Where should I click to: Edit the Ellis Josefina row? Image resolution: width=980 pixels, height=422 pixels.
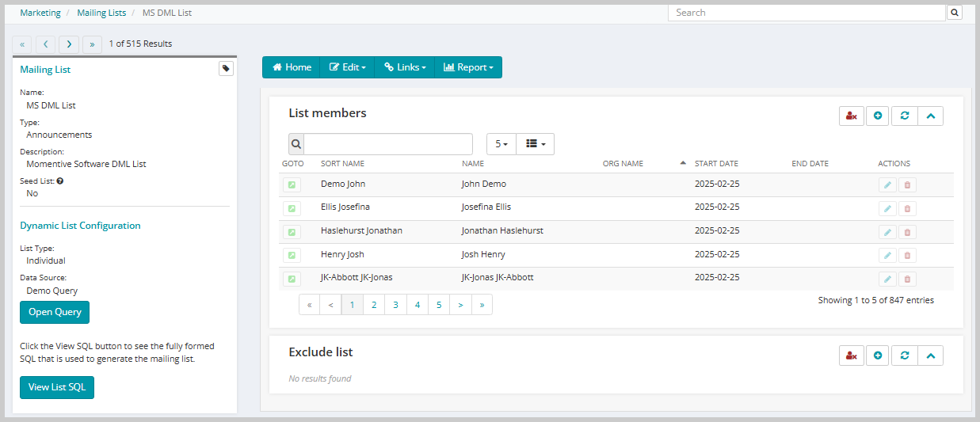click(x=887, y=208)
